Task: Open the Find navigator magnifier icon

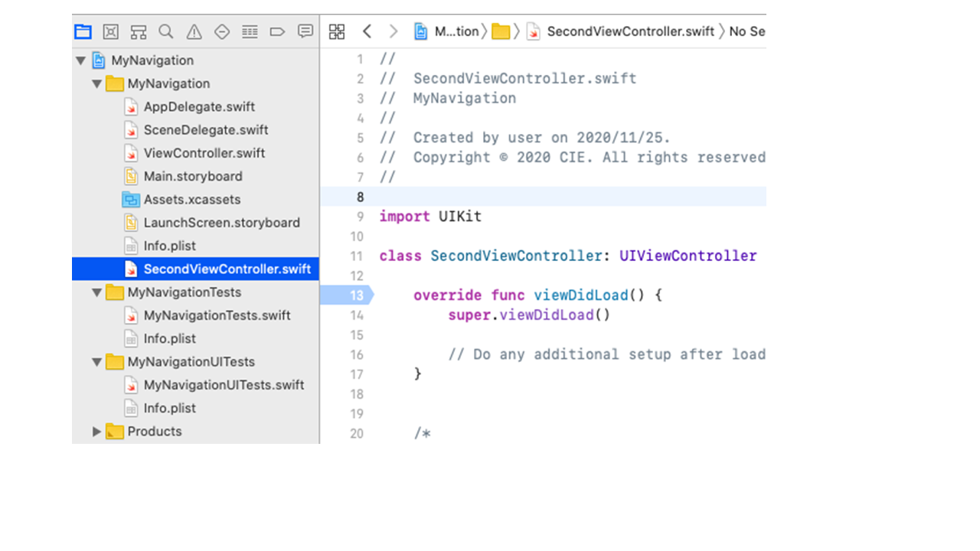Action: pyautogui.click(x=166, y=31)
